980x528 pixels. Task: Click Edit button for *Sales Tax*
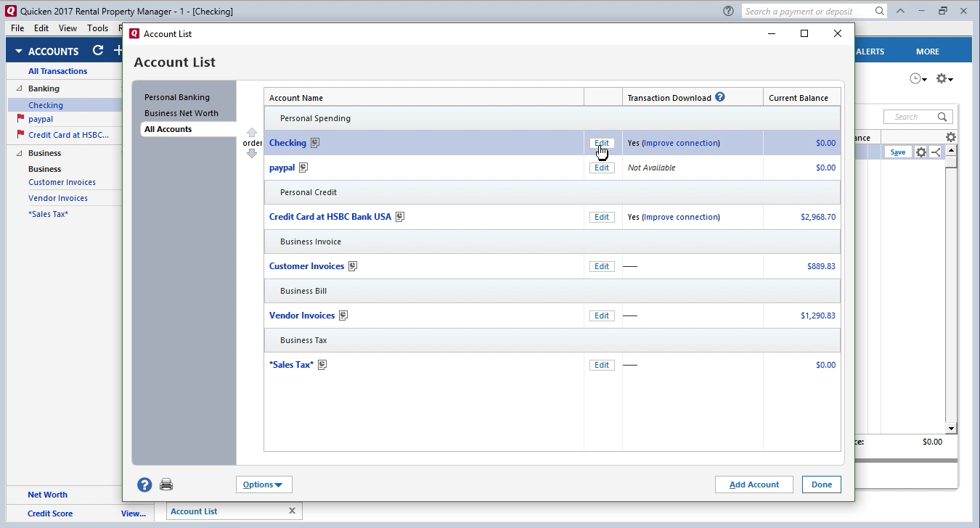click(602, 365)
